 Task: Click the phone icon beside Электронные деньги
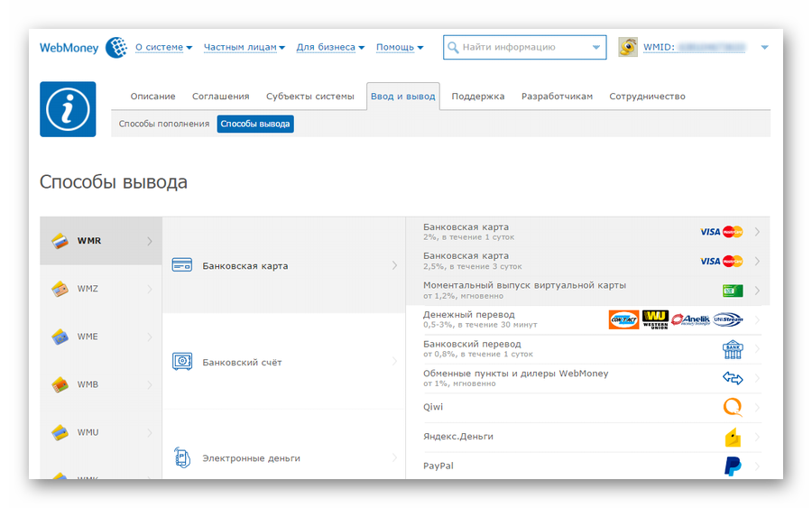coord(181,457)
